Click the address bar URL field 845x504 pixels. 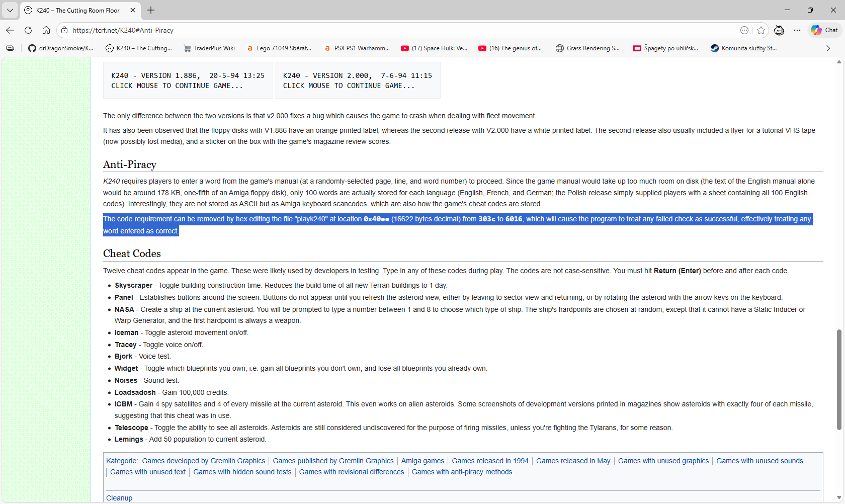point(352,30)
